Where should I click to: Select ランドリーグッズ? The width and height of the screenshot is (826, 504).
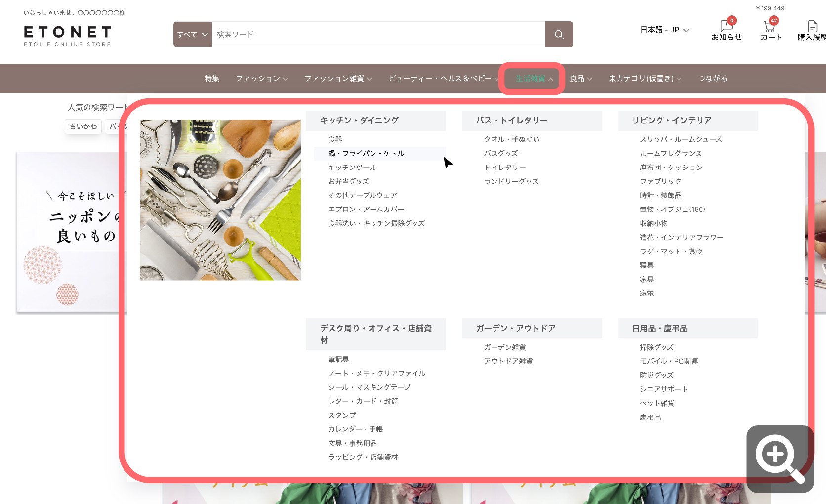511,181
